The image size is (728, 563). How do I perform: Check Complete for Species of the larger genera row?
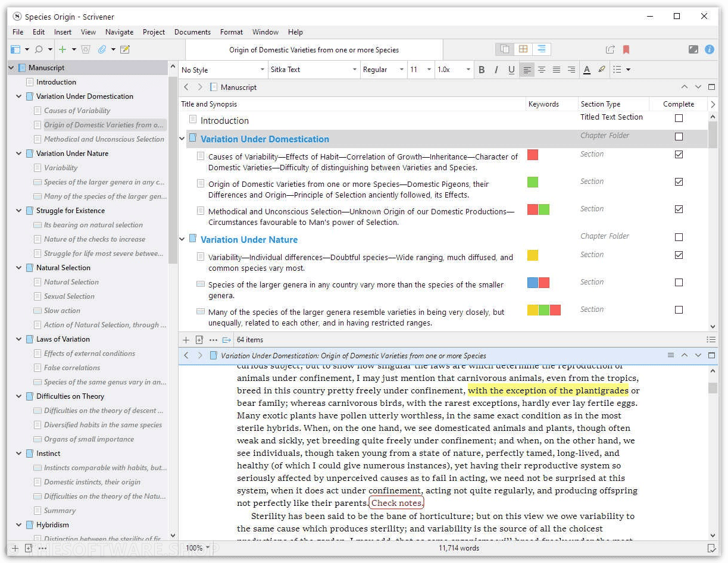[x=679, y=283]
